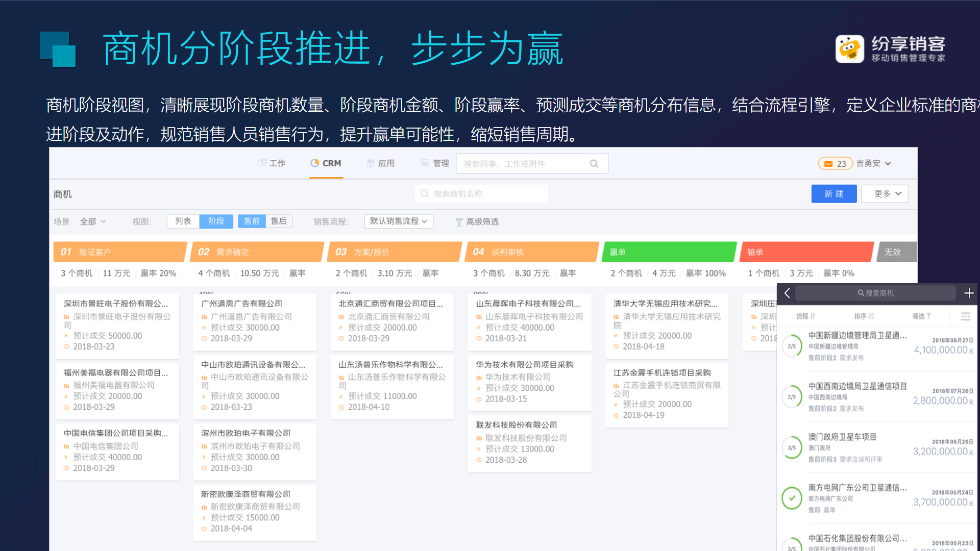Open 高级筛选 advanced filter

click(x=477, y=222)
